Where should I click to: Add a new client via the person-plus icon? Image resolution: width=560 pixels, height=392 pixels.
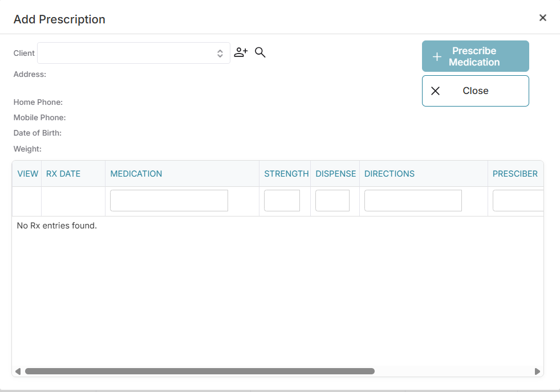(241, 52)
